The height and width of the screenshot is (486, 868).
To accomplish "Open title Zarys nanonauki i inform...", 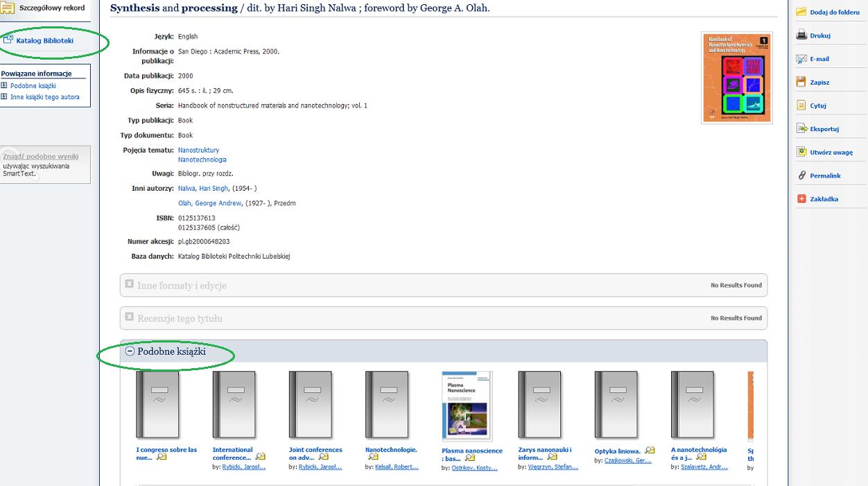I will pyautogui.click(x=545, y=453).
